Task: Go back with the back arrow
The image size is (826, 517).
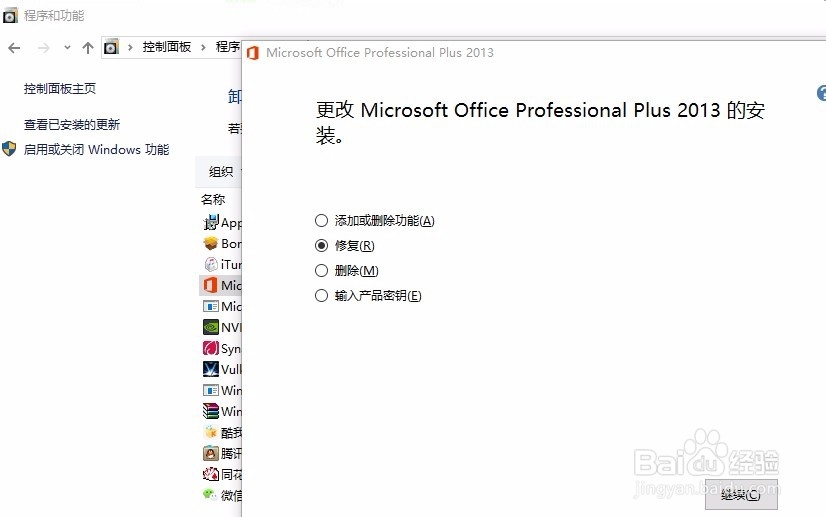Action: (x=14, y=48)
